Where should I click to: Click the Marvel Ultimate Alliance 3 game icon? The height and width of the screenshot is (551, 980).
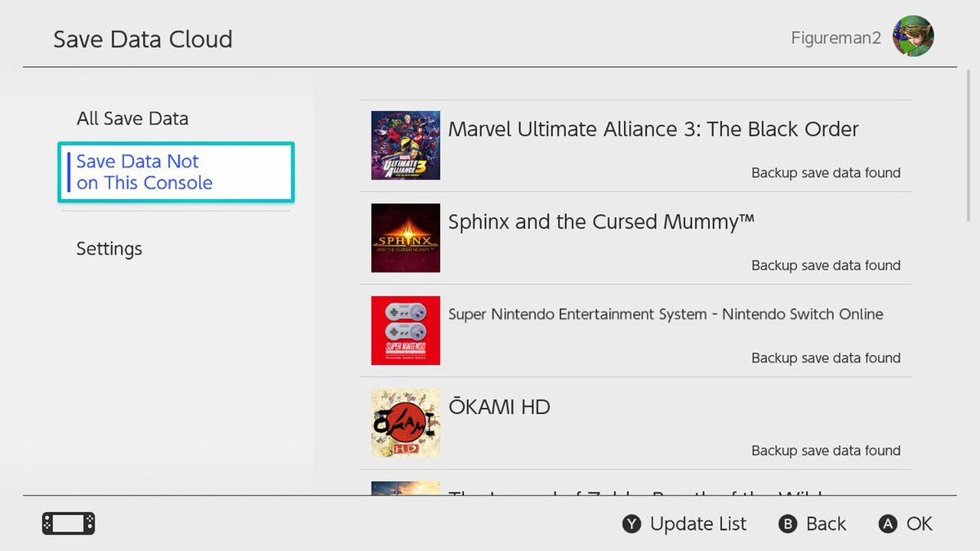405,145
